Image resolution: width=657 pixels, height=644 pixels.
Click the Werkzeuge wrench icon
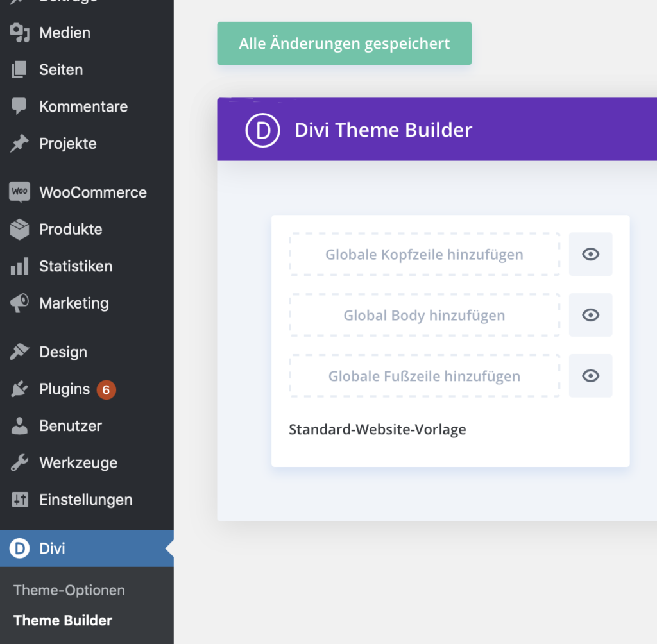pyautogui.click(x=19, y=462)
